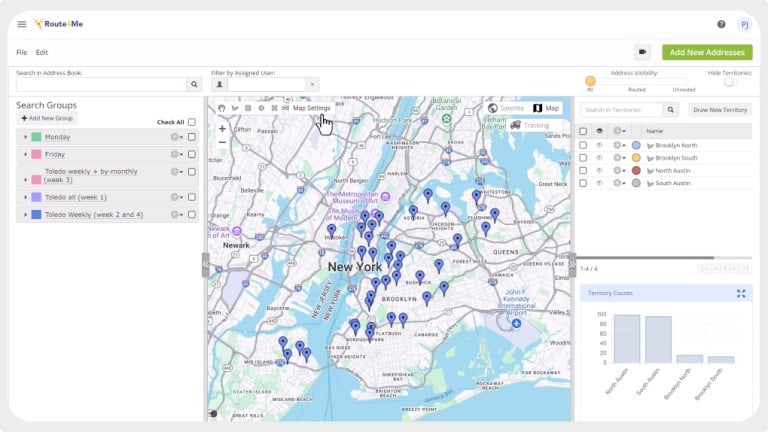Tick the Check All groups checkbox
Viewport: 768px width, 432px height.
(192, 122)
